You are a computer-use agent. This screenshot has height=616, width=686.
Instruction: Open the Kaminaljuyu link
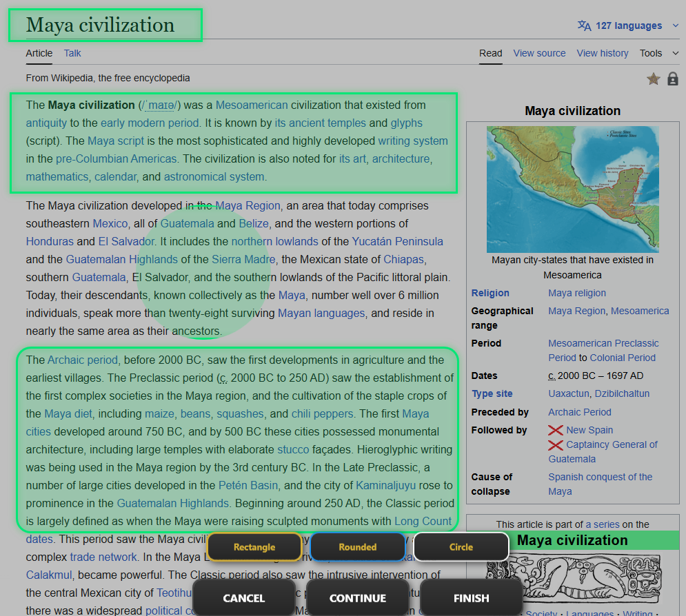pos(385,486)
